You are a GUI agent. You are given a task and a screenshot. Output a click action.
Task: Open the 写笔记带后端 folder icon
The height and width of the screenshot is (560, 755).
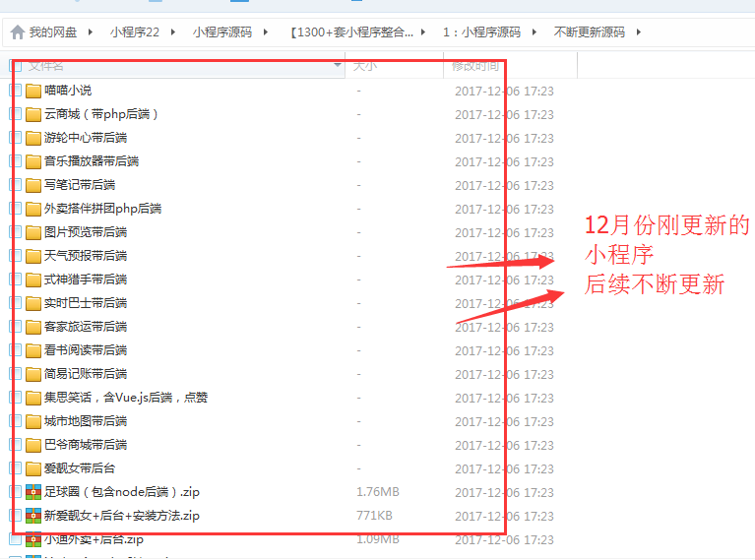pyautogui.click(x=33, y=185)
